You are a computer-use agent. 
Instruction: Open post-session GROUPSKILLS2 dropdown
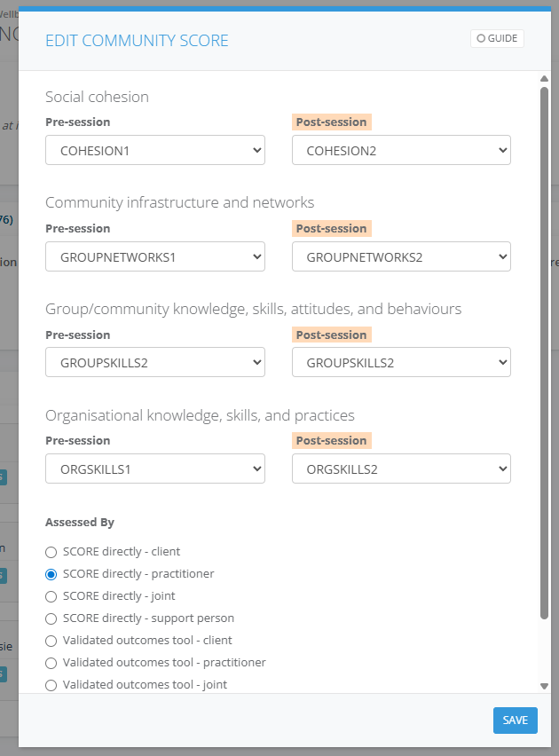(401, 362)
